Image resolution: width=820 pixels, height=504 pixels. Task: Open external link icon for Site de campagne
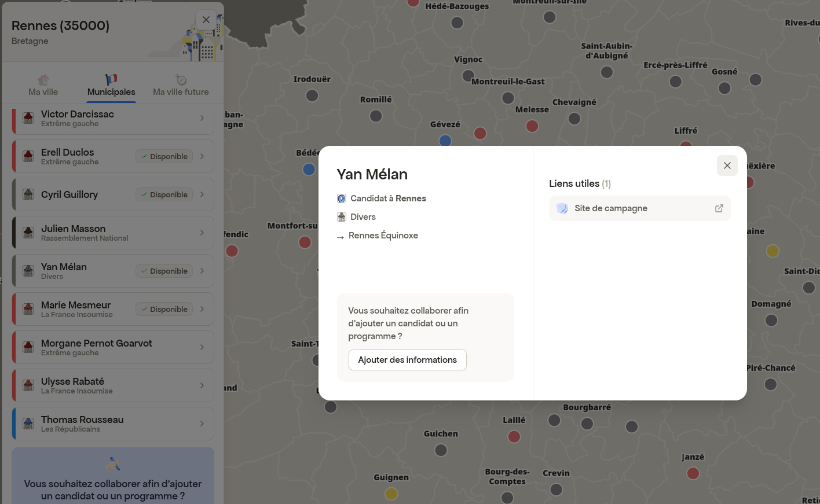click(x=719, y=208)
